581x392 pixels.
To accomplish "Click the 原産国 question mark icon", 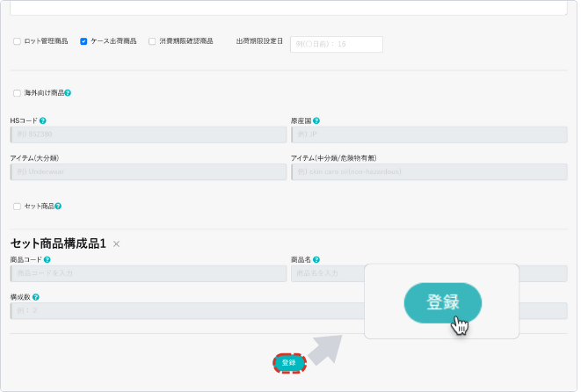I will tap(316, 120).
